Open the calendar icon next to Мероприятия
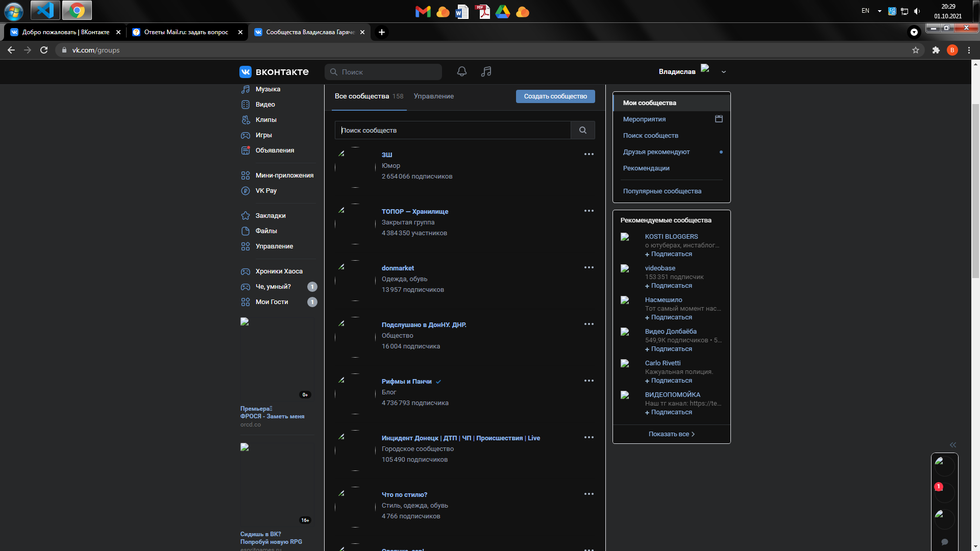The height and width of the screenshot is (551, 980). [719, 119]
